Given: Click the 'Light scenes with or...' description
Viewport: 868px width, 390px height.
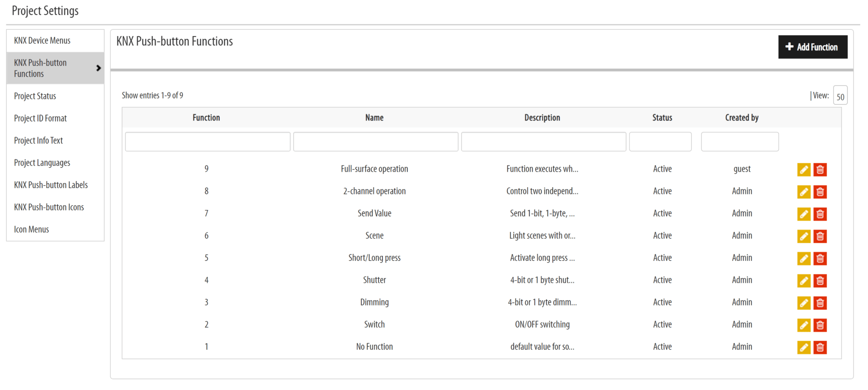Looking at the screenshot, I should pos(542,235).
